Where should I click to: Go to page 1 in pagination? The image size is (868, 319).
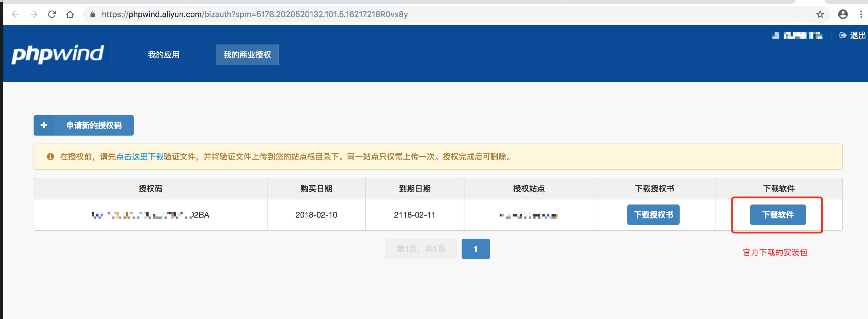pyautogui.click(x=476, y=249)
